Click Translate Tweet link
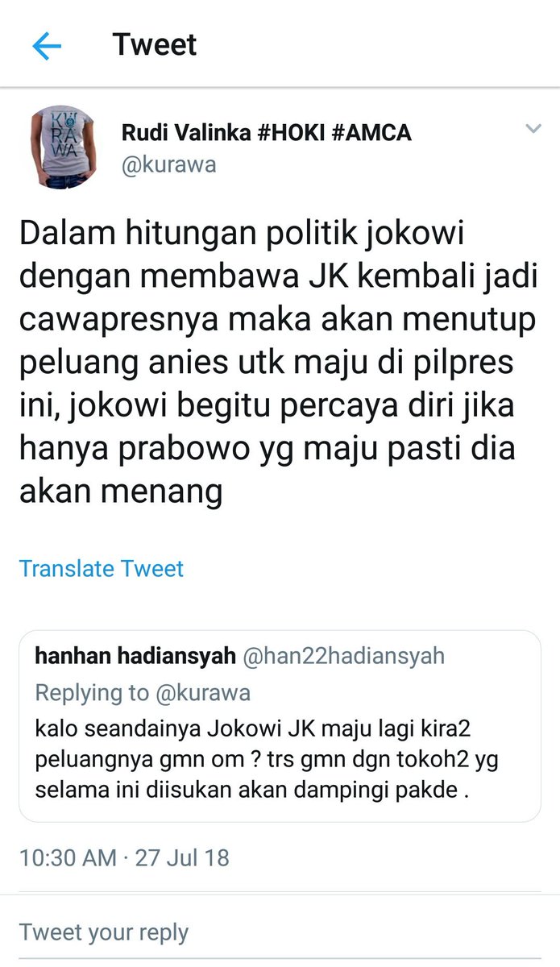560x967 pixels. coord(102,568)
